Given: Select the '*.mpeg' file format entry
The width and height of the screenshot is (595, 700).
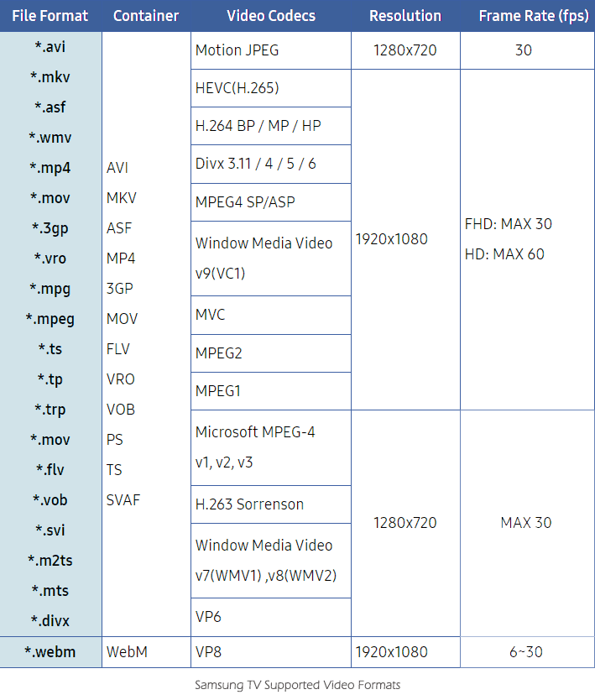Looking at the screenshot, I should (50, 319).
